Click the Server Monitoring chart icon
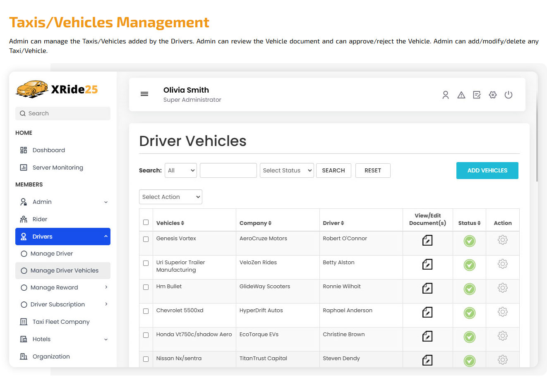The image size is (547, 392). pos(24,167)
